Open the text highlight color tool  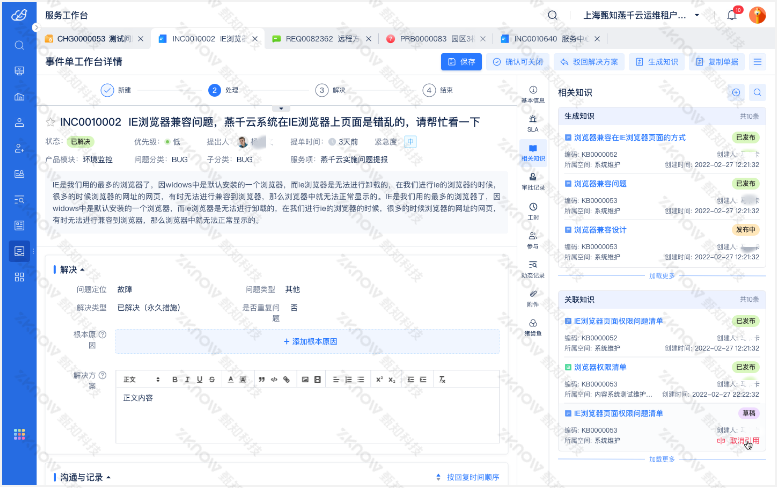point(243,380)
